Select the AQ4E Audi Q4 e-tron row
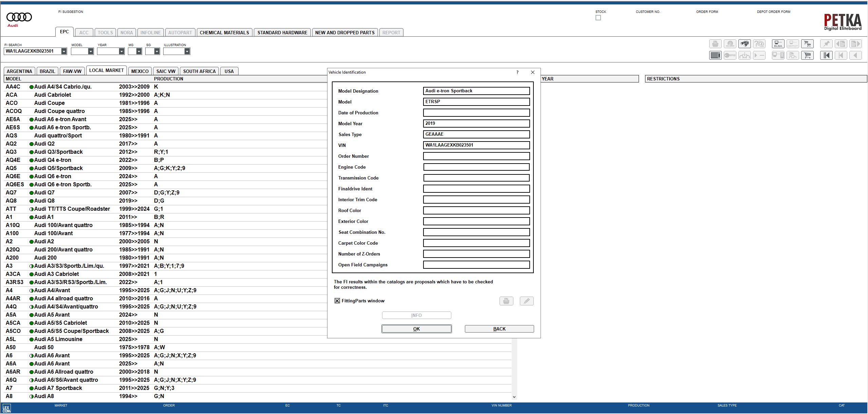868x414 pixels. tap(166, 160)
